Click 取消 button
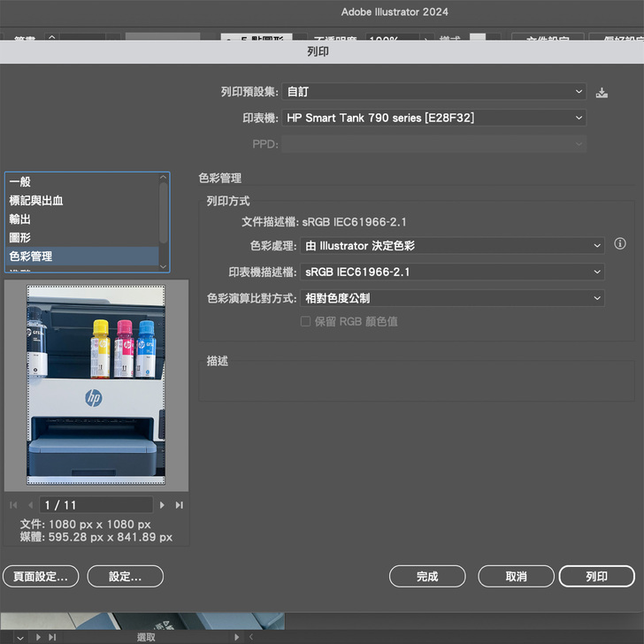644x644 pixels. pos(516,576)
